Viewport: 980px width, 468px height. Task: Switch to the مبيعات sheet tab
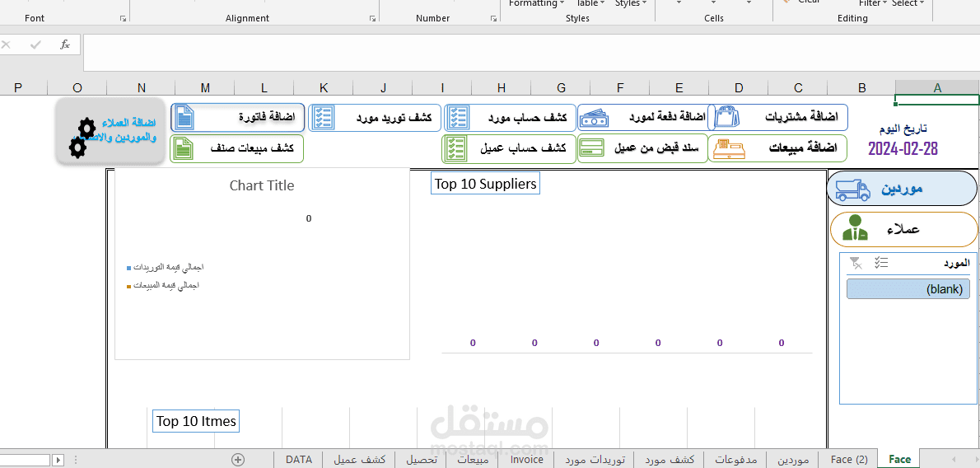(474, 460)
